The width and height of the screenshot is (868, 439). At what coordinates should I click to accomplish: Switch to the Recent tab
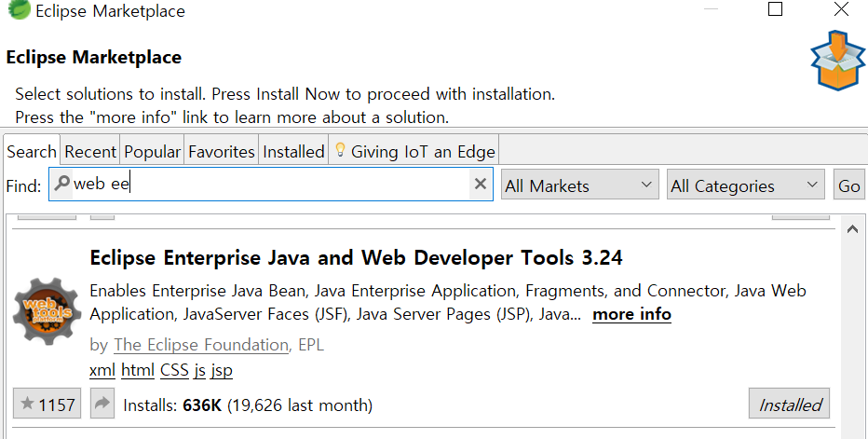90,151
